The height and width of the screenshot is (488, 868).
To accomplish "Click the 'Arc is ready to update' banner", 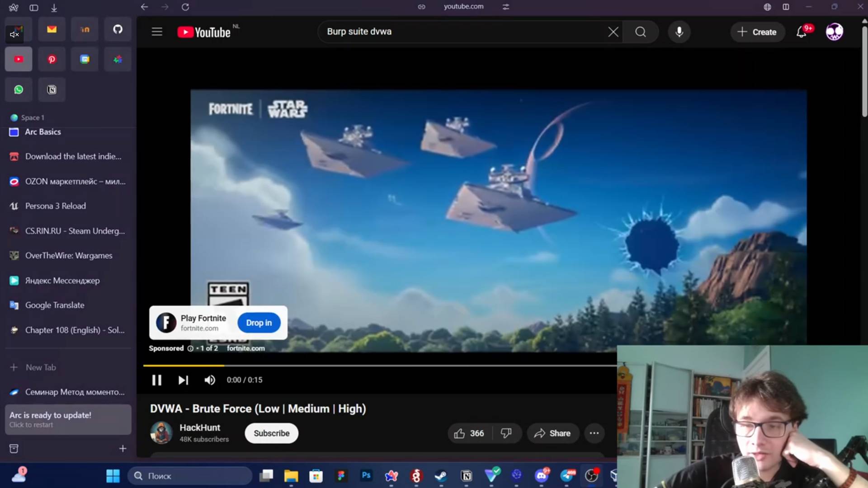I will [68, 420].
